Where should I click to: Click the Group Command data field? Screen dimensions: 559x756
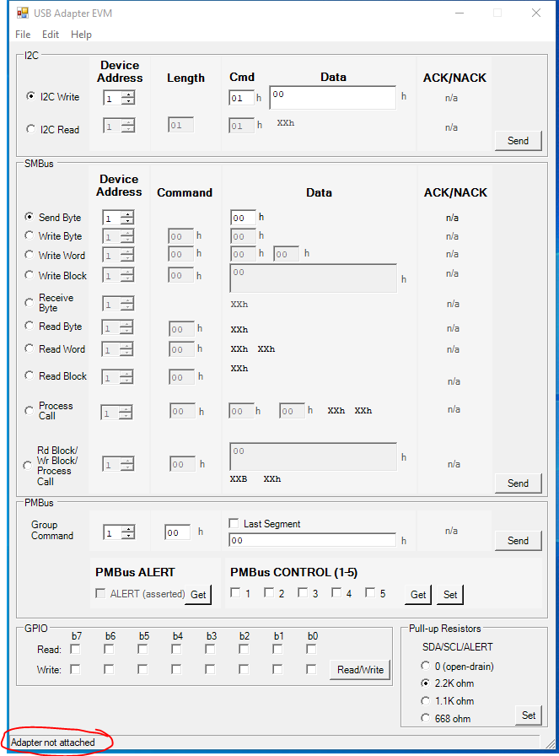tap(312, 540)
